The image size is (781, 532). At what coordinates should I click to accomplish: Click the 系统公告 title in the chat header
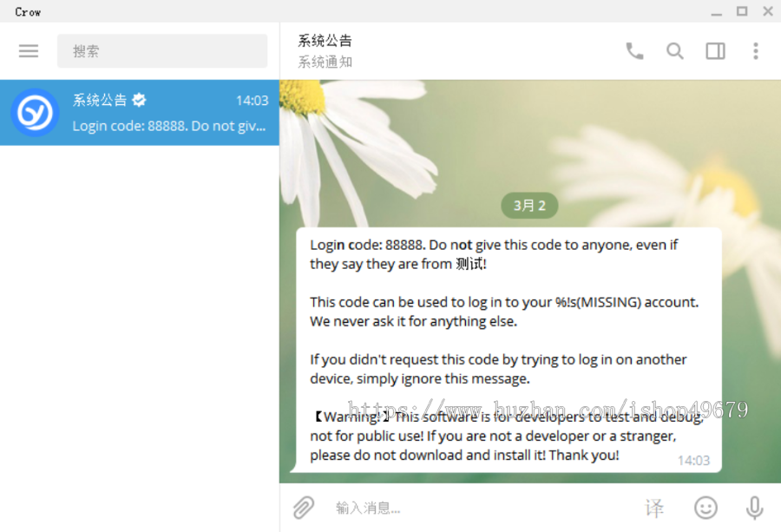pyautogui.click(x=325, y=40)
